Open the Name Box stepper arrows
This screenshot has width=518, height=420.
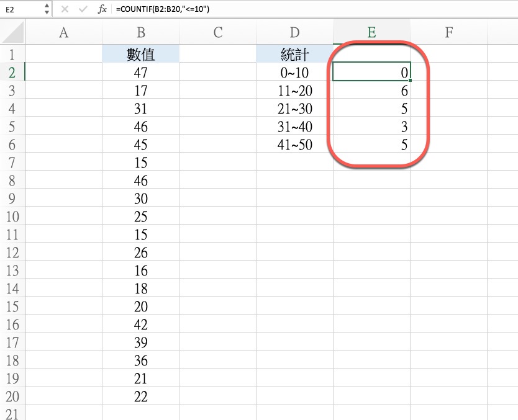(x=47, y=9)
